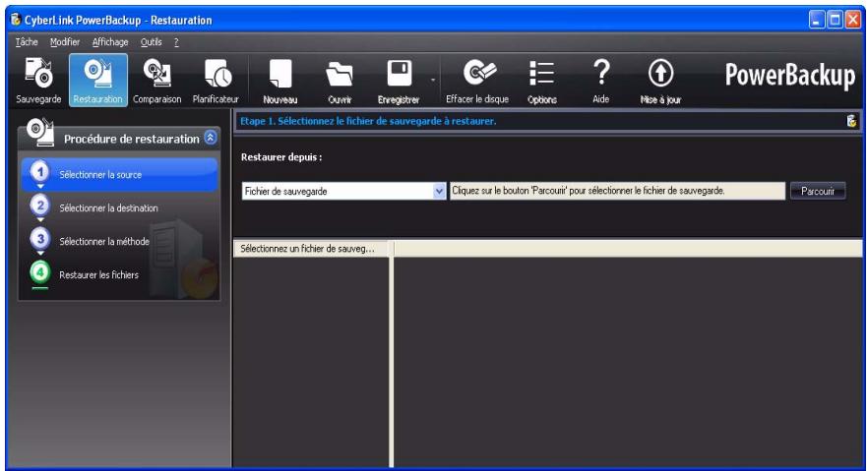Viewport: 868px width, 471px height.
Task: Click the Parcourir button
Action: pos(818,192)
